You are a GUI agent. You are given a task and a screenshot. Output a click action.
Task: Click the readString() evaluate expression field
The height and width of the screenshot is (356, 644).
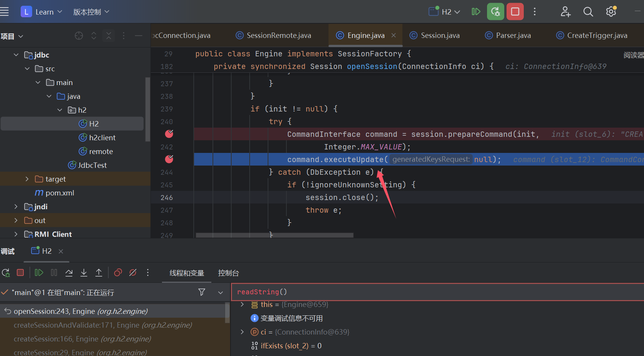438,292
